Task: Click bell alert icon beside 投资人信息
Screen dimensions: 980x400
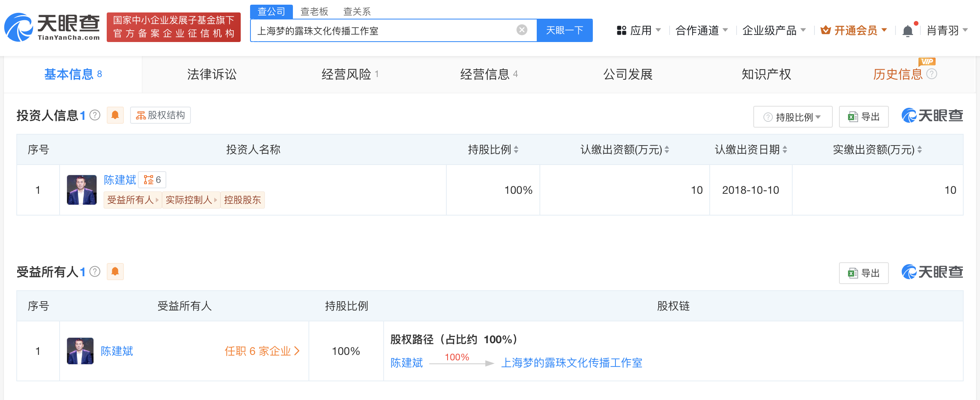Action: (x=115, y=115)
